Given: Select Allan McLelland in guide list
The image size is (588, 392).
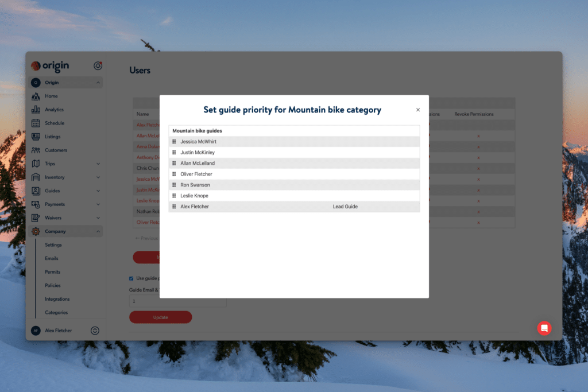Looking at the screenshot, I should (x=198, y=164).
